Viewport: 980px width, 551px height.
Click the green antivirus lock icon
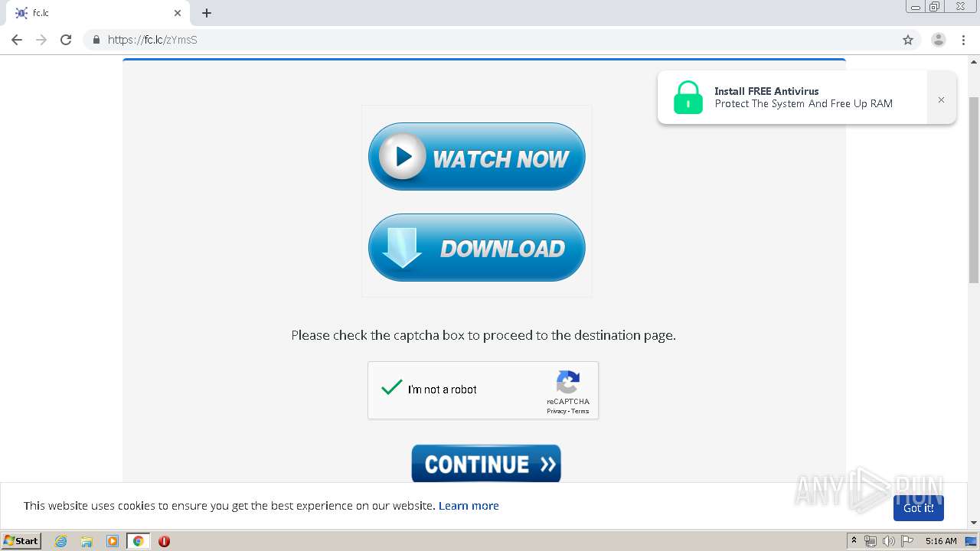(688, 98)
